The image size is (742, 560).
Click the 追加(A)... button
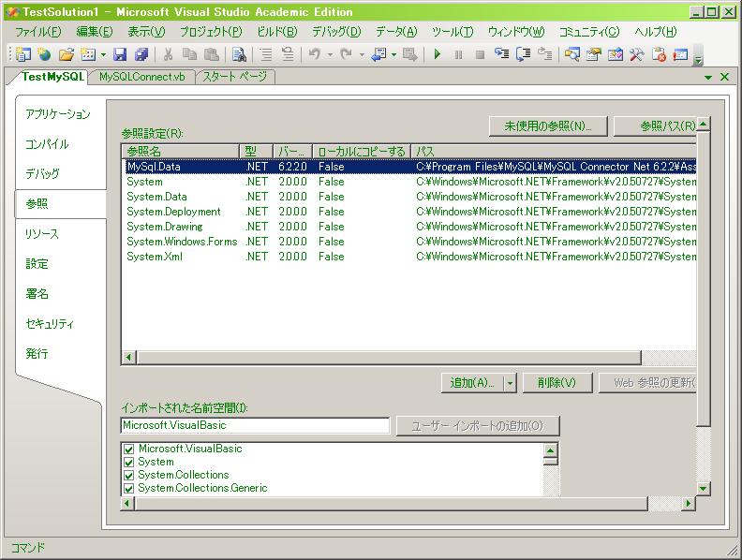[x=472, y=383]
